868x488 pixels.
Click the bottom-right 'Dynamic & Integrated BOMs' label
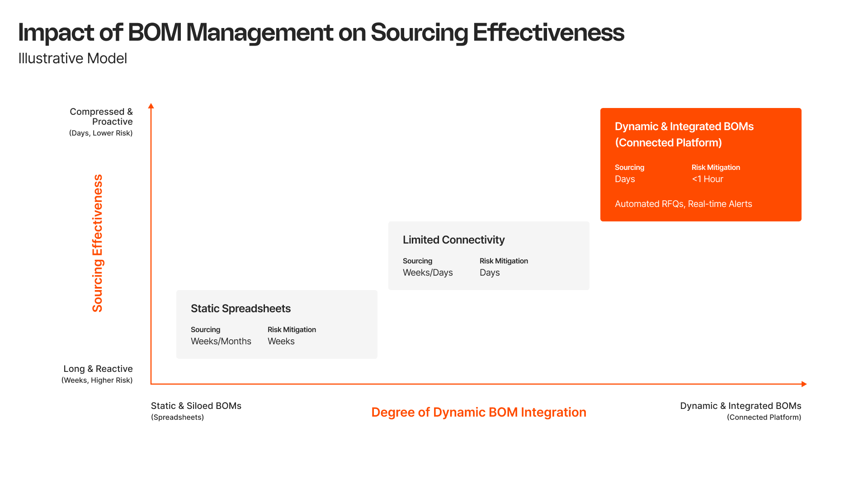pos(740,406)
